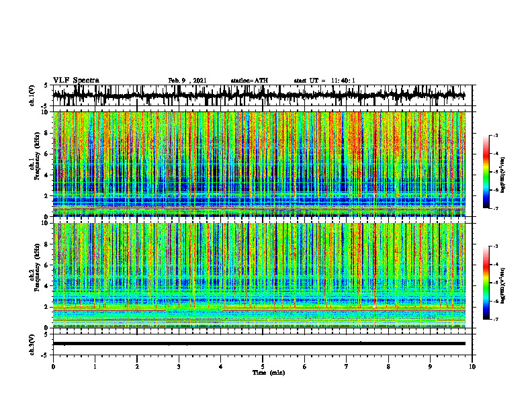Click the log(PSD) label beside ch.1 color scale
This screenshot has height=411, width=532.
(503, 175)
